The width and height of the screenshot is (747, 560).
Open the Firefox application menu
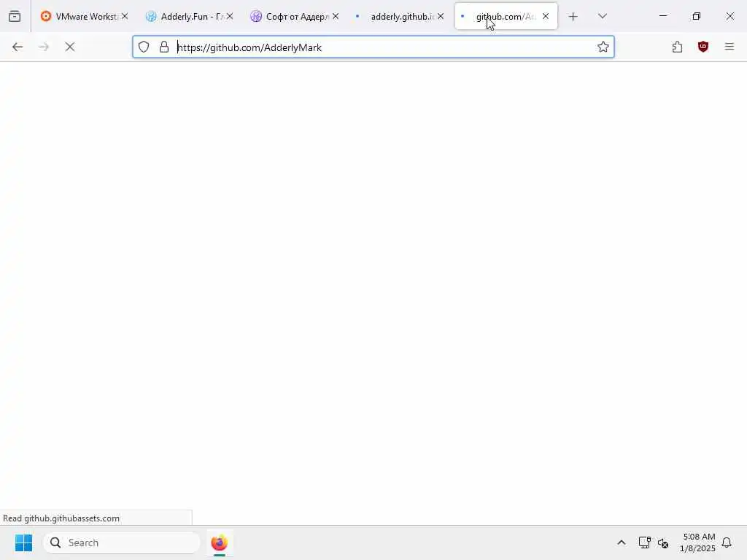(729, 47)
